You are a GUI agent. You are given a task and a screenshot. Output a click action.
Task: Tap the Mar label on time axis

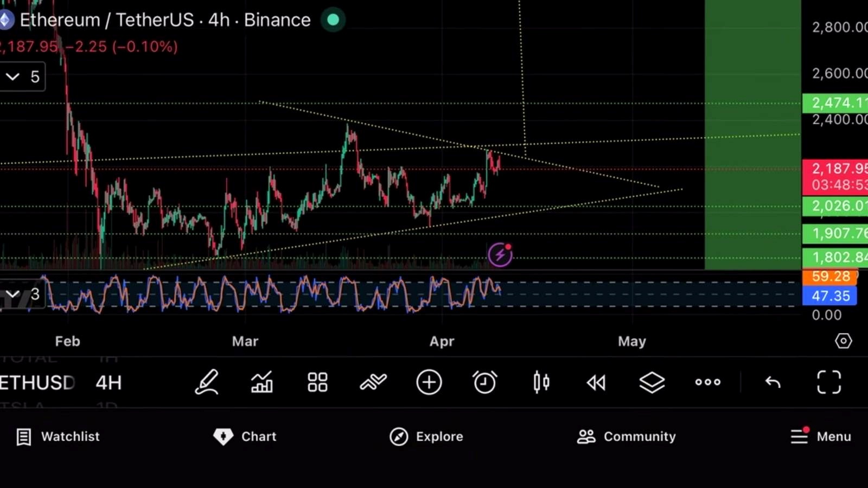point(245,342)
